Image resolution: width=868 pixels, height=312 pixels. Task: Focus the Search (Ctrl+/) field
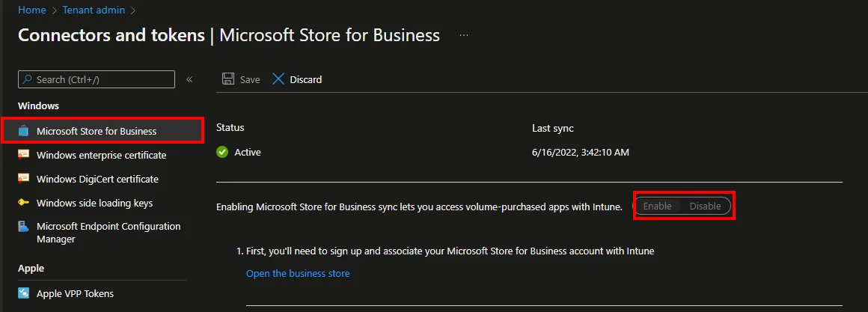coord(97,79)
